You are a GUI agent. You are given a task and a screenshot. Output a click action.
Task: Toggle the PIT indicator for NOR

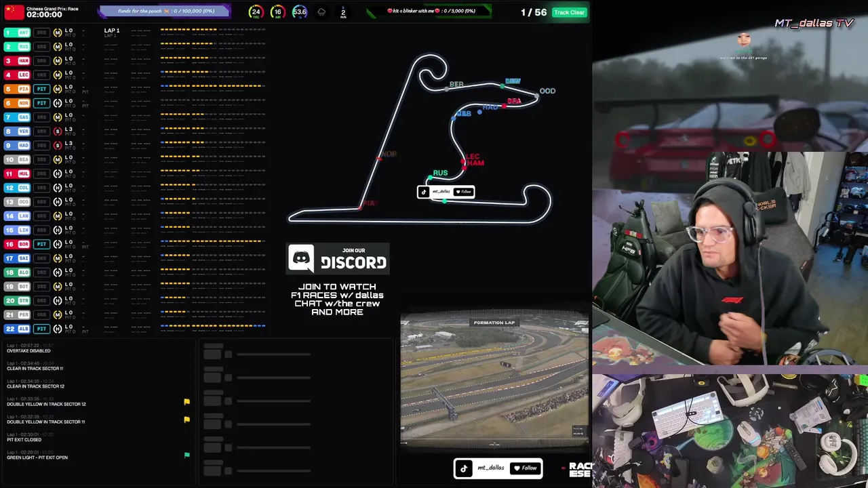41,103
